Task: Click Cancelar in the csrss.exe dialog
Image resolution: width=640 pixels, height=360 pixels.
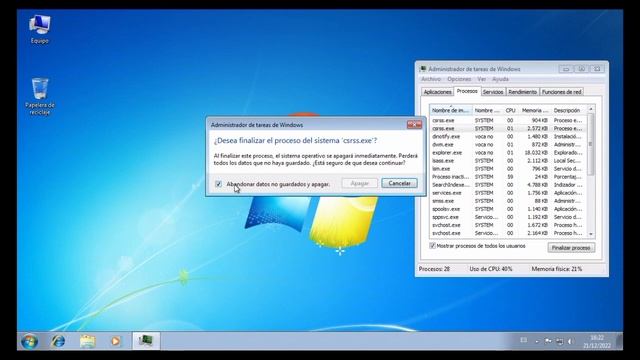Action: tap(399, 183)
